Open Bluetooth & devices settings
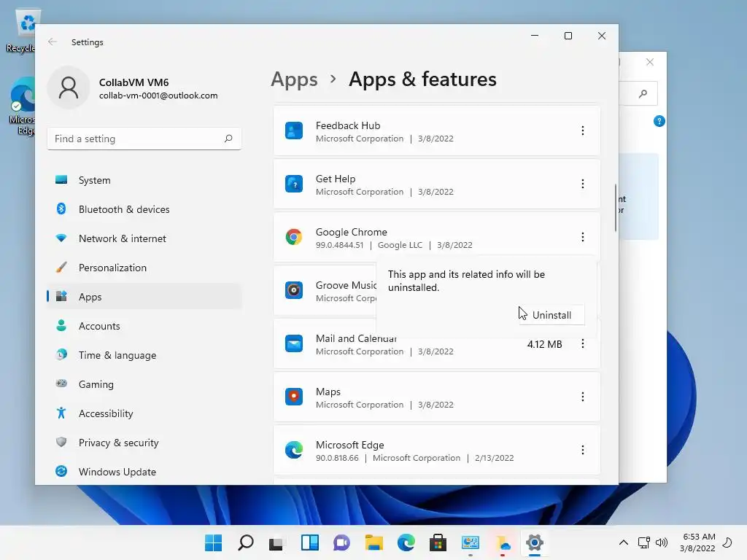Viewport: 747px width, 560px height. coord(144,209)
